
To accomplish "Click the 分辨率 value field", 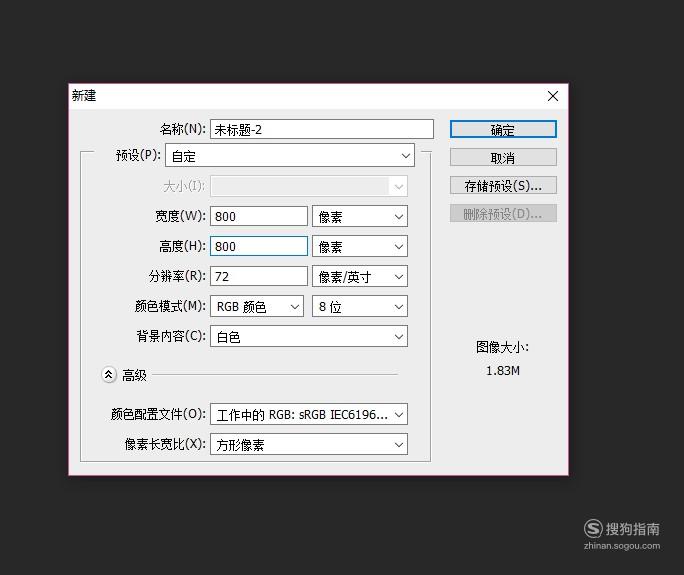I will point(259,277).
